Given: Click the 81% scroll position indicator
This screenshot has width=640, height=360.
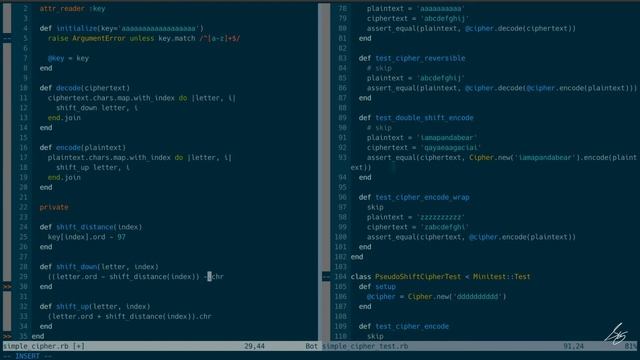Looking at the screenshot, I should tap(630, 346).
